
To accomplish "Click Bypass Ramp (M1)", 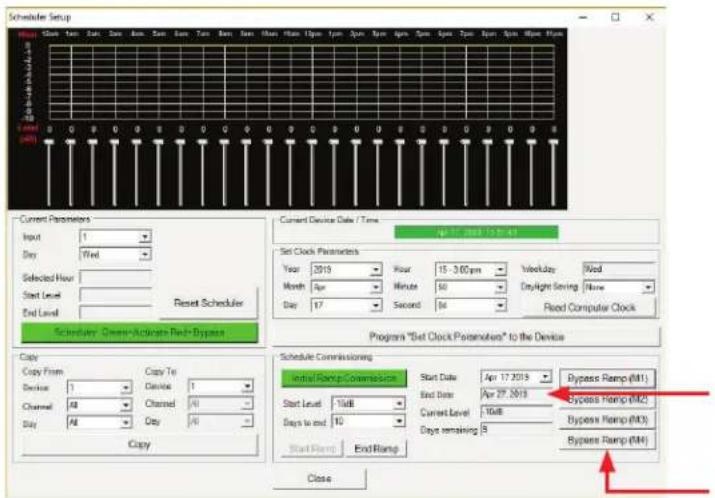I will pyautogui.click(x=607, y=379).
